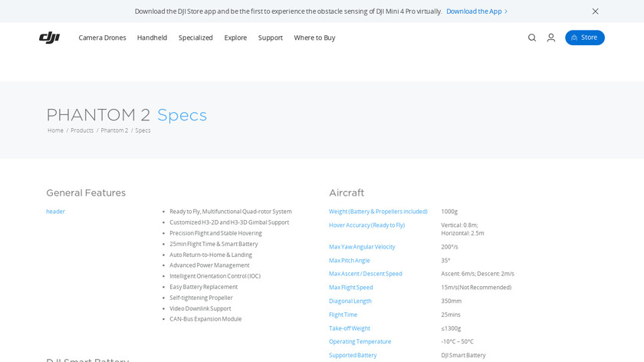This screenshot has height=362, width=644.
Task: Click the 'PHANTOM 2 Specs' title
Action: [127, 114]
